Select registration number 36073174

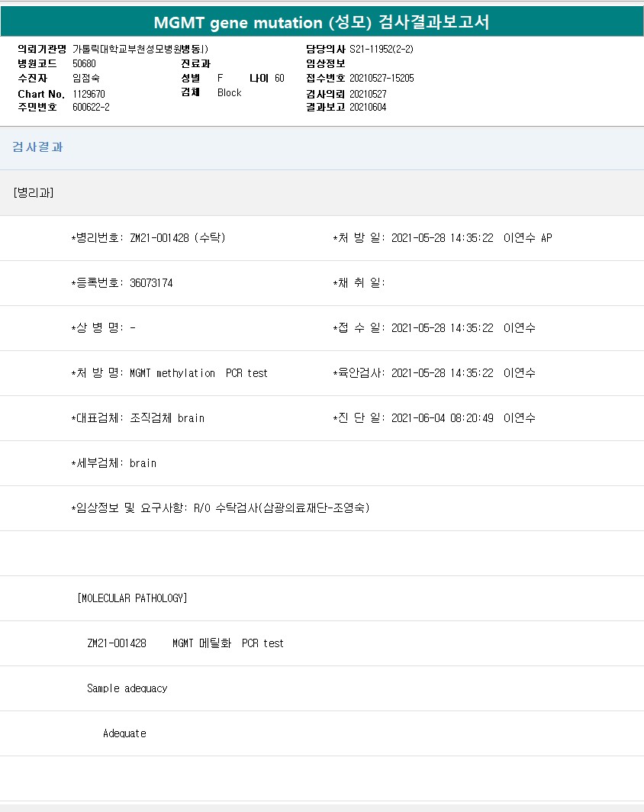pos(151,283)
